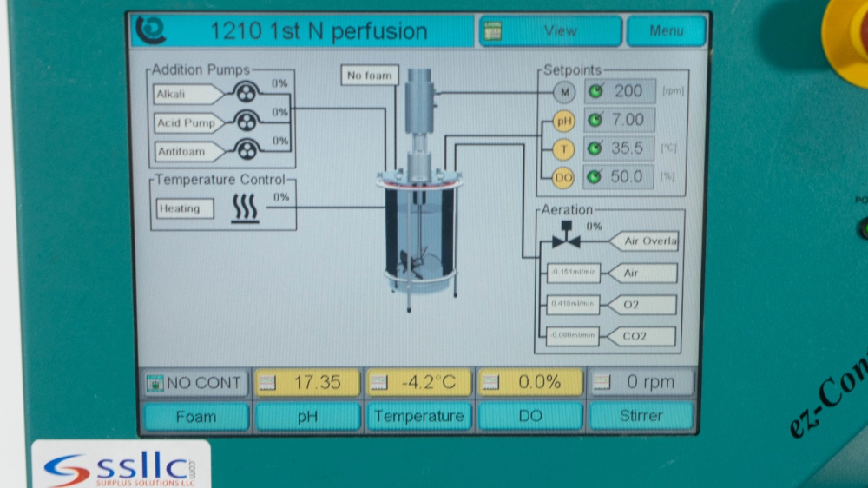
Task: Click the bioreactor vessel graphic
Action: tap(418, 226)
